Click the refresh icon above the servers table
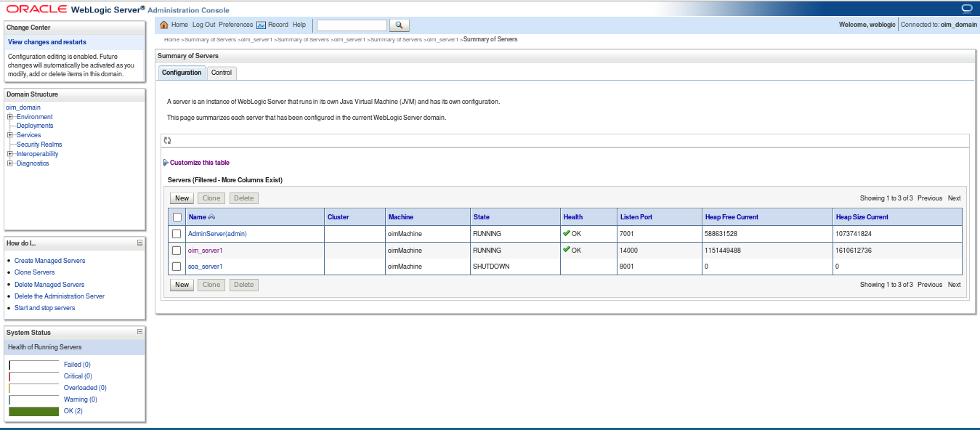The height and width of the screenshot is (430, 980). click(x=166, y=139)
